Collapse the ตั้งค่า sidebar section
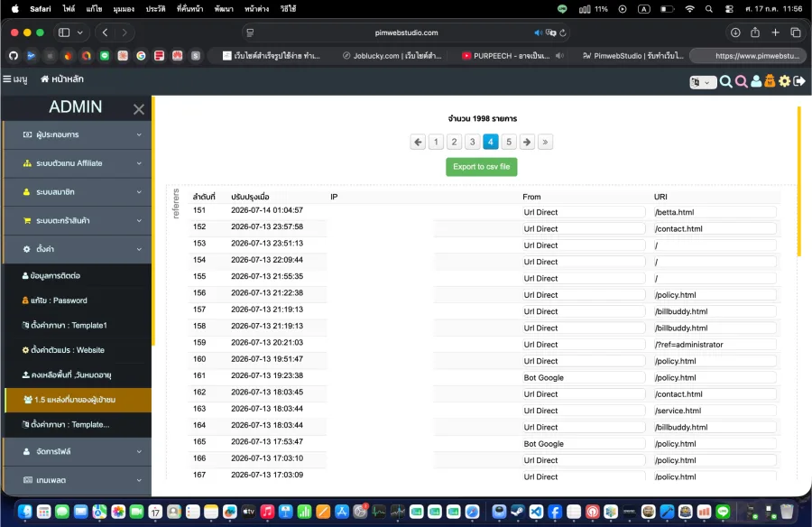 [78, 249]
